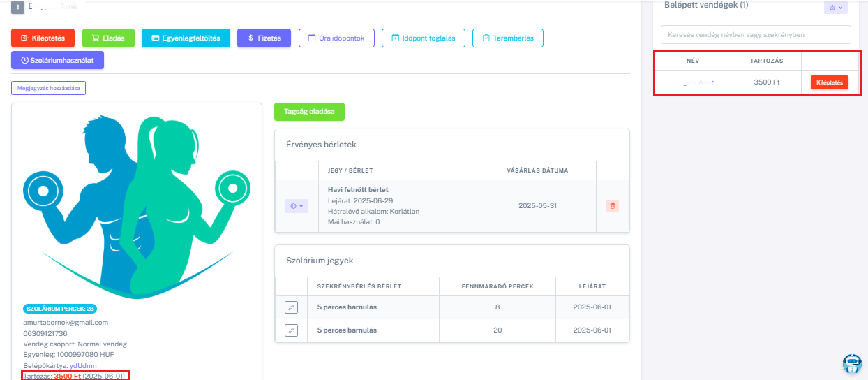The image size is (868, 380).
Task: Edit the solarium ticket with 8 minutes
Action: [291, 307]
